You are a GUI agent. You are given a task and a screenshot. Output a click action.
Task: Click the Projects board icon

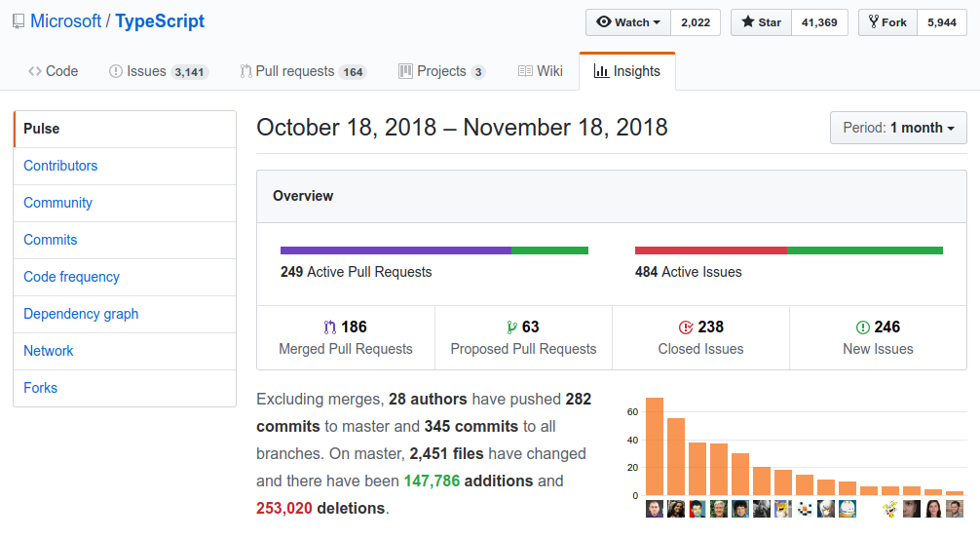tap(405, 71)
